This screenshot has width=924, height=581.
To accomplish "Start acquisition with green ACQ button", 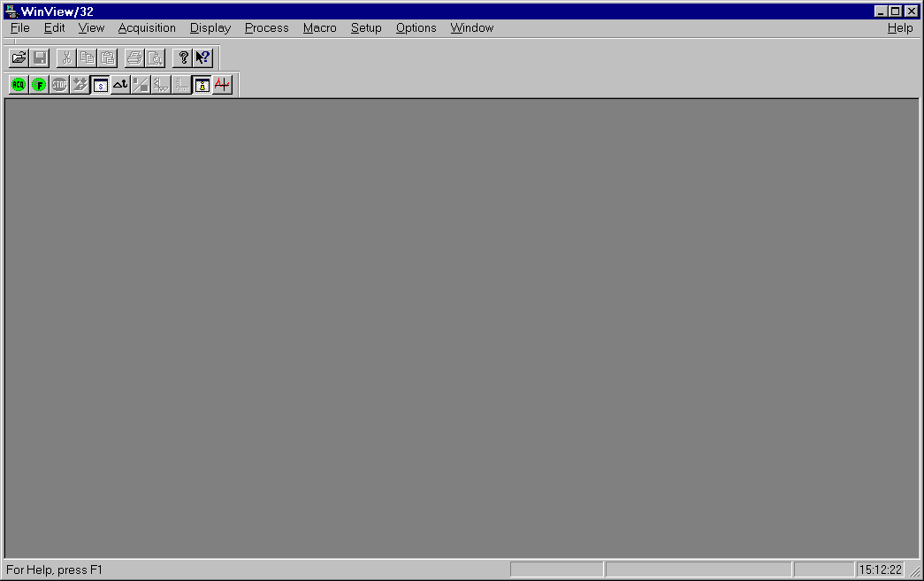I will pyautogui.click(x=19, y=85).
